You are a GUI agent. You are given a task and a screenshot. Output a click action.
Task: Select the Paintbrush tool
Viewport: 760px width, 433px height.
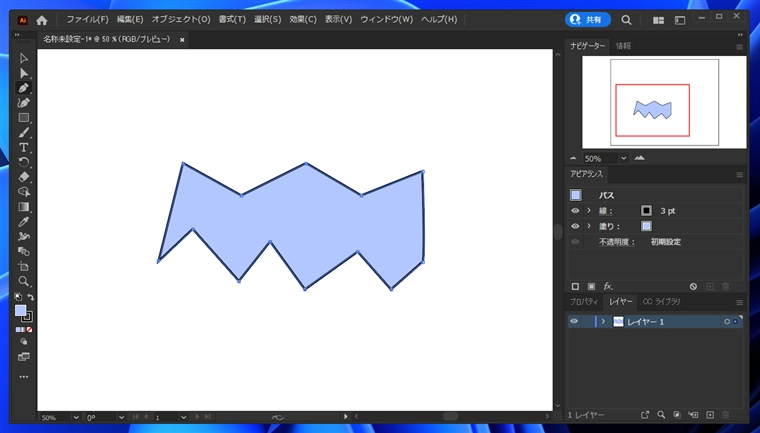(x=23, y=133)
